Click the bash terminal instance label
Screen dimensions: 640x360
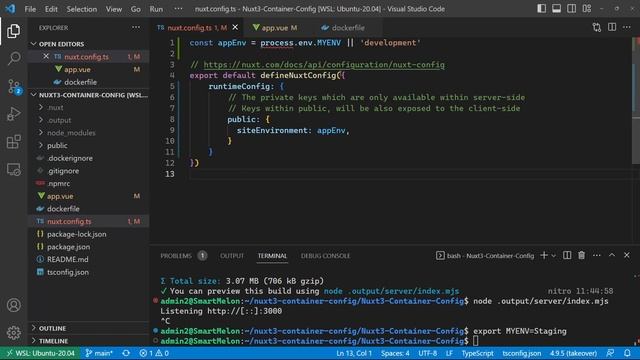point(485,256)
